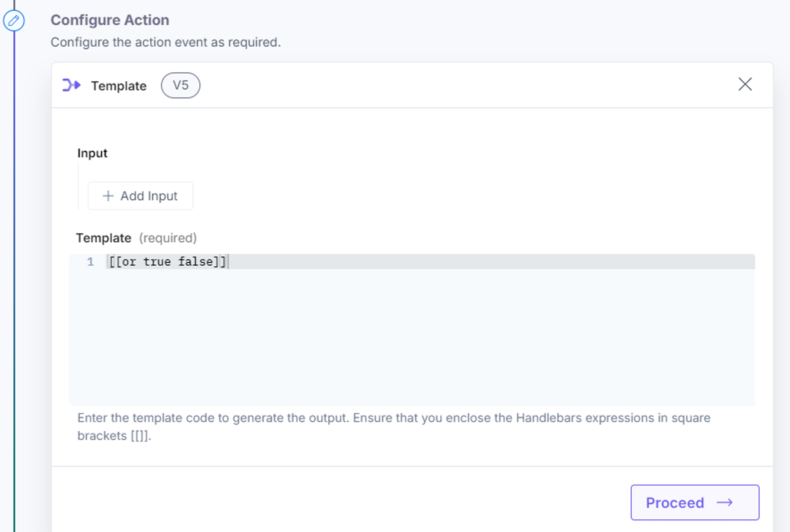
Task: Click the Proceed button text
Action: (x=675, y=503)
